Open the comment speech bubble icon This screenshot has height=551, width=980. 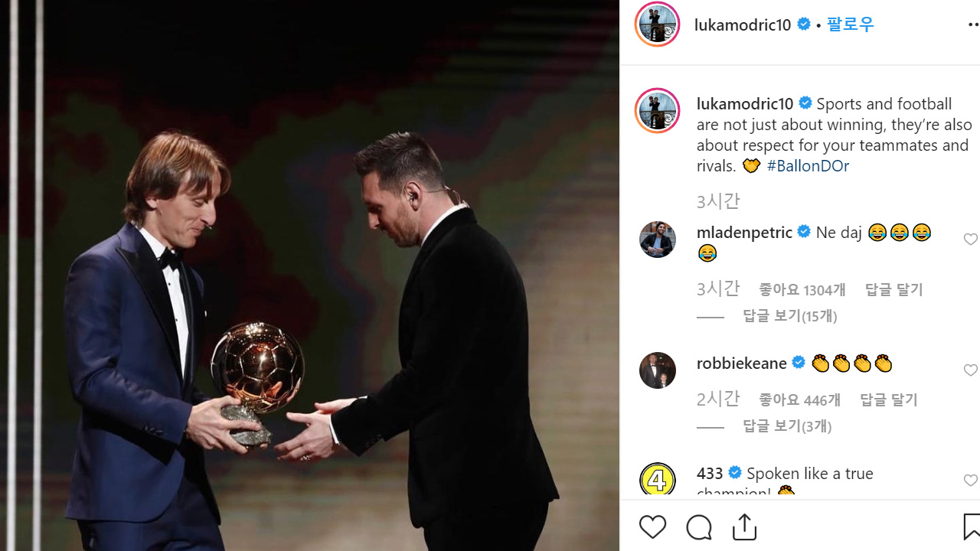point(698,527)
